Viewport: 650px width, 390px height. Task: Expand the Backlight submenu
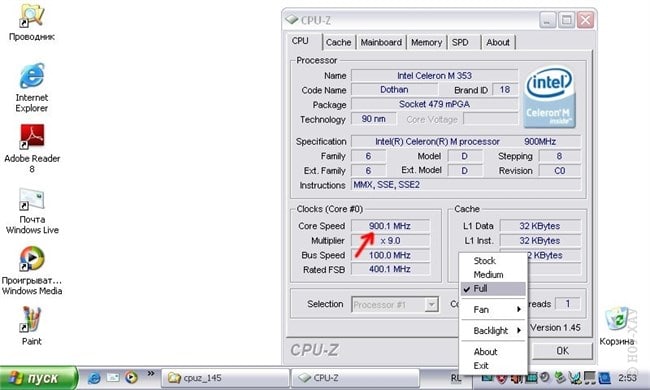click(x=493, y=331)
